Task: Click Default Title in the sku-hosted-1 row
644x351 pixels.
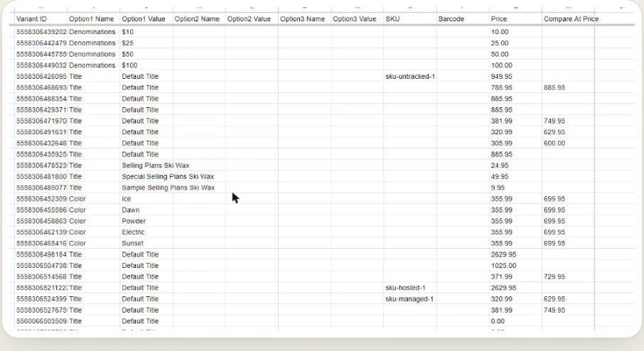Action: tap(146, 288)
